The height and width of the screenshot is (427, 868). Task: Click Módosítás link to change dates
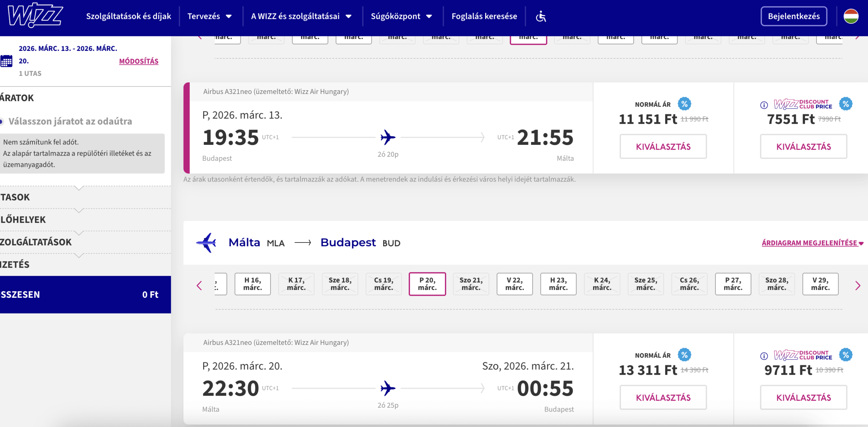(x=139, y=61)
